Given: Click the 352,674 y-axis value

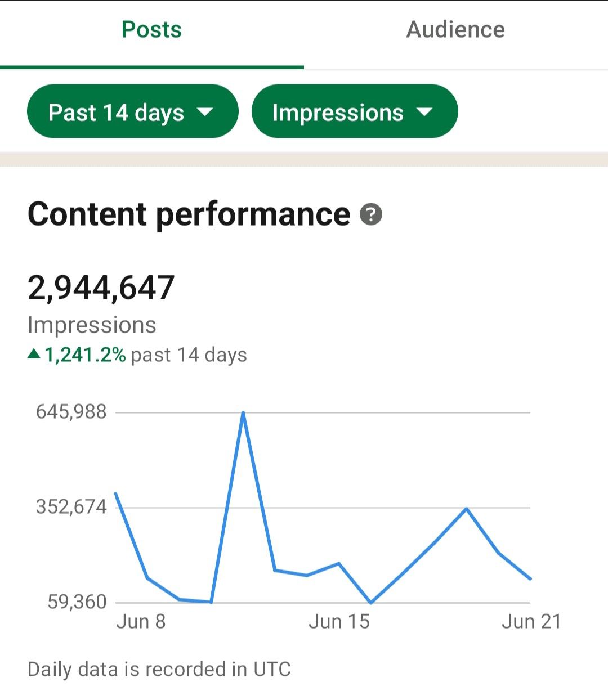Looking at the screenshot, I should coord(71,507).
